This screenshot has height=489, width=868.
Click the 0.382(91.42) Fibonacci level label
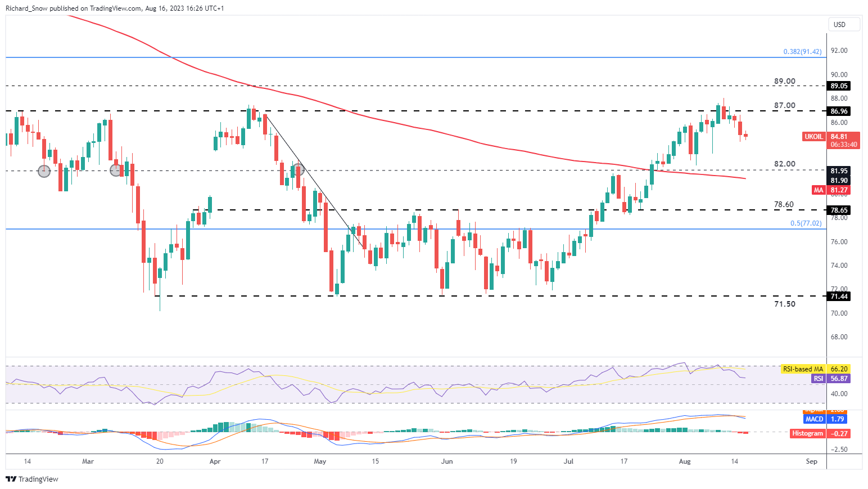(802, 52)
